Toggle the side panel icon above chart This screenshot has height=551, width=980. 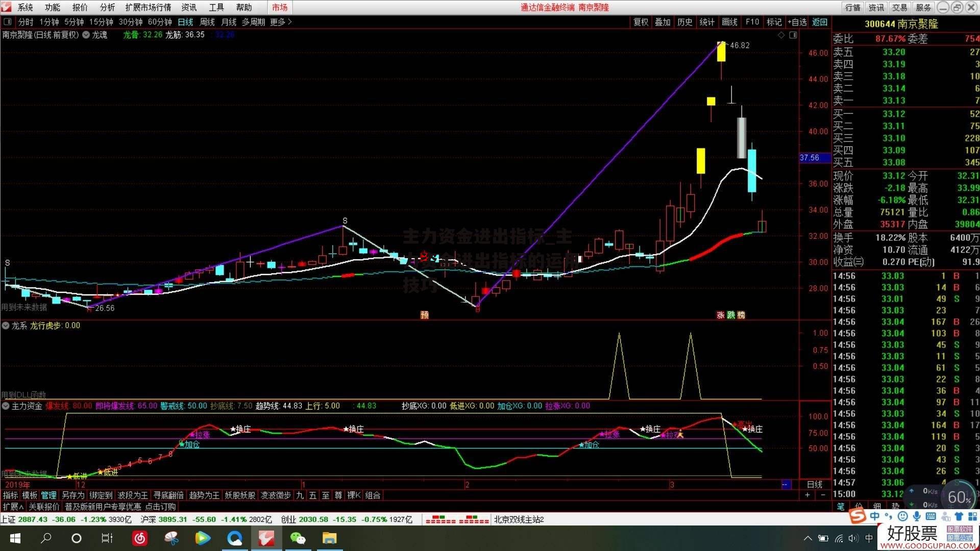click(793, 35)
